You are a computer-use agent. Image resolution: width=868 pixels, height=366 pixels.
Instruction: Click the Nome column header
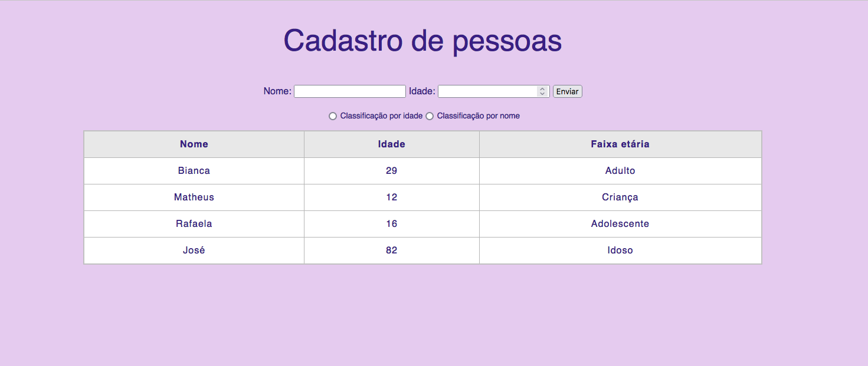[x=194, y=144]
